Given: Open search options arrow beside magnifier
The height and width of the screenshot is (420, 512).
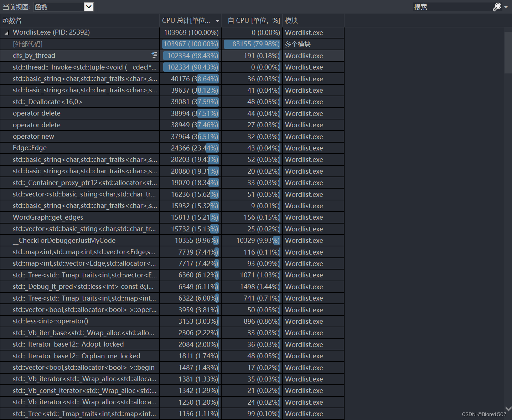Looking at the screenshot, I should point(506,7).
